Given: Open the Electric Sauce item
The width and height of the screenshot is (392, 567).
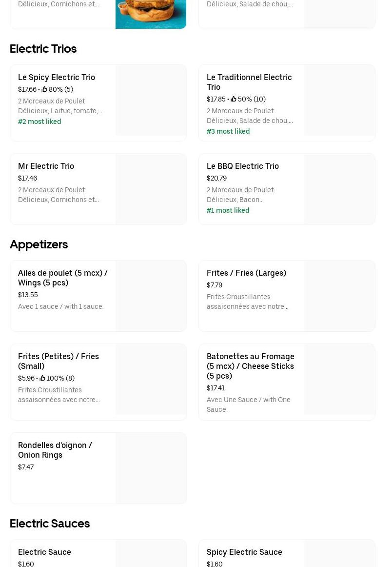Looking at the screenshot, I should [44, 552].
